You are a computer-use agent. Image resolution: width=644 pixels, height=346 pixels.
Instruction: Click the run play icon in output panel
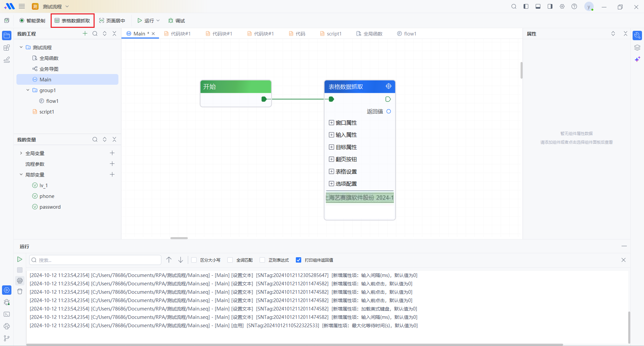(19, 259)
